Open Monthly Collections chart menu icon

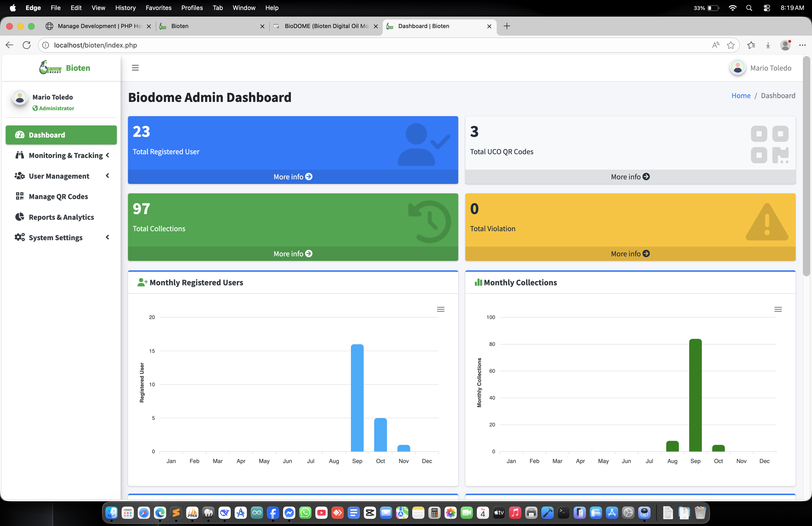778,309
